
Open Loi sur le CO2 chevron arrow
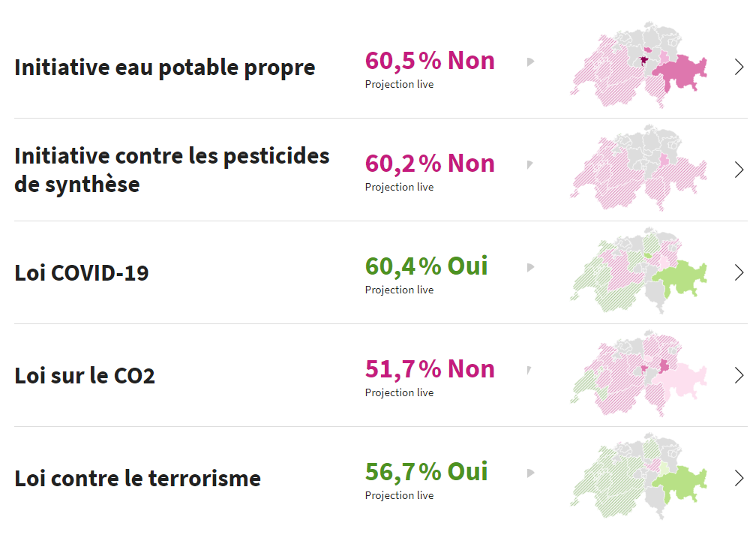[739, 375]
